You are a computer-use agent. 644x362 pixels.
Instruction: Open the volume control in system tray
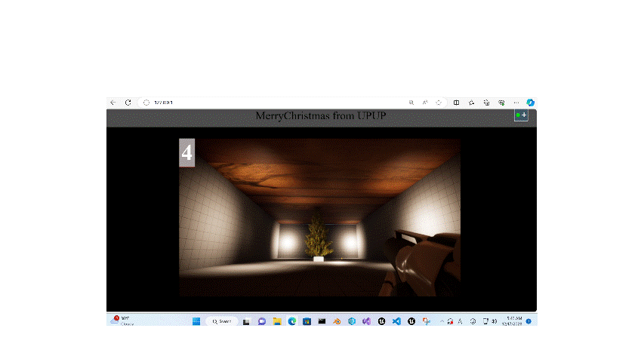[494, 321]
